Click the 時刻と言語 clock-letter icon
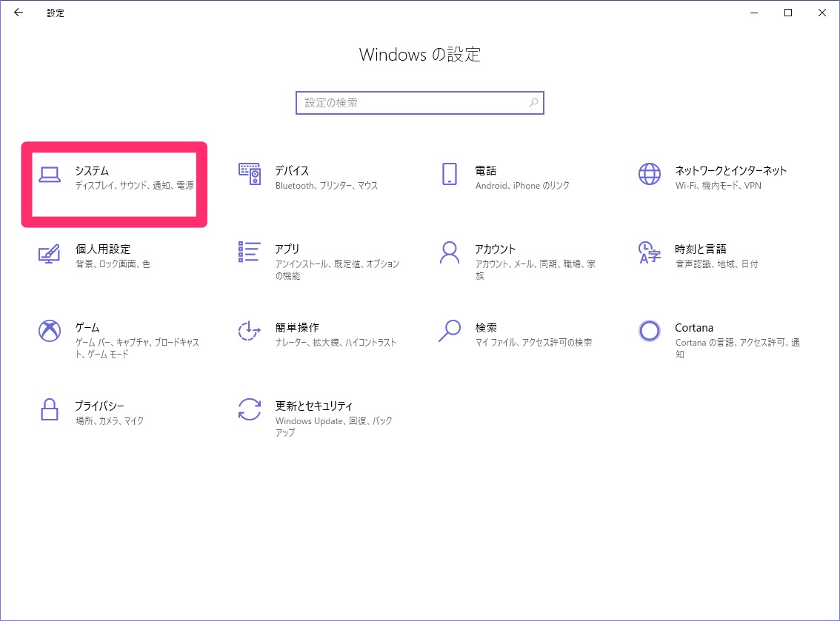This screenshot has height=621, width=840. (x=650, y=252)
